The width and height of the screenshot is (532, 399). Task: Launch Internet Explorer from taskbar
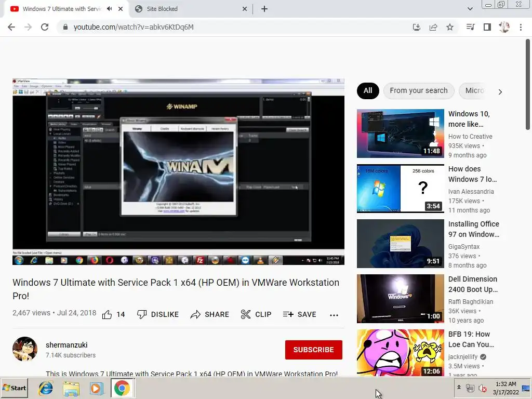pos(46,388)
